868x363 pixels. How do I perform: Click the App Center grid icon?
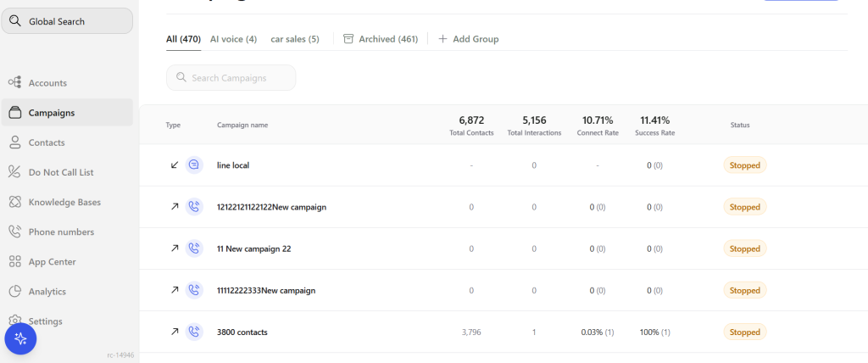[x=15, y=261]
